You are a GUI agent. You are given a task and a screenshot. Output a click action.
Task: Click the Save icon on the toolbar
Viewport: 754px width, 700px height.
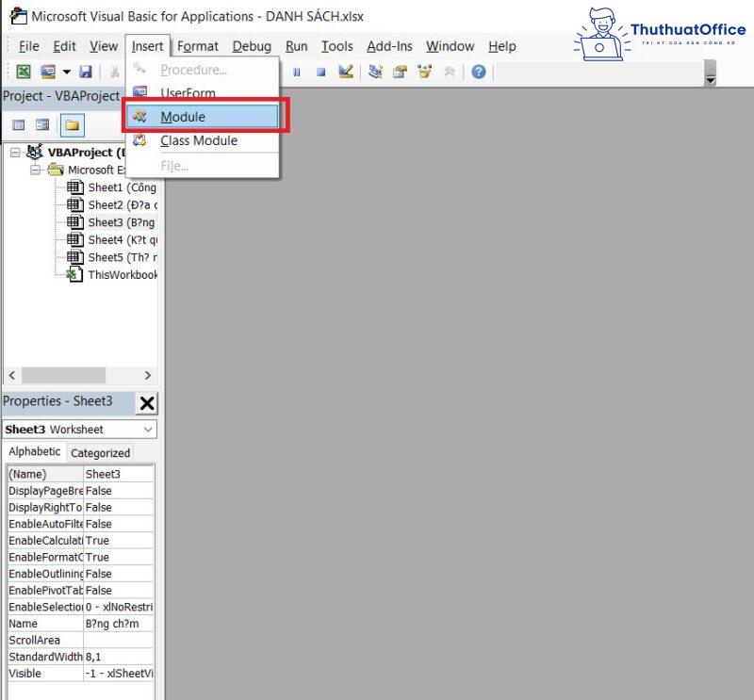point(86,72)
